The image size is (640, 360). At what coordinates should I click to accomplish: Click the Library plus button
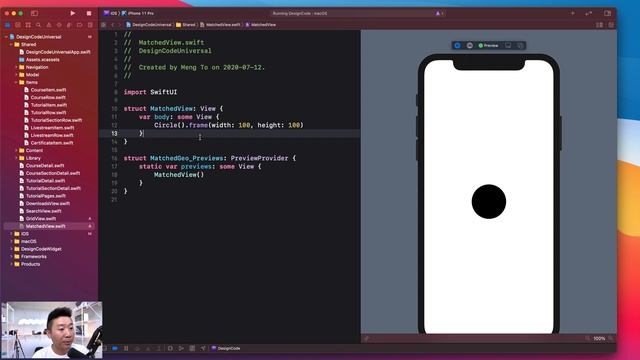coord(573,13)
